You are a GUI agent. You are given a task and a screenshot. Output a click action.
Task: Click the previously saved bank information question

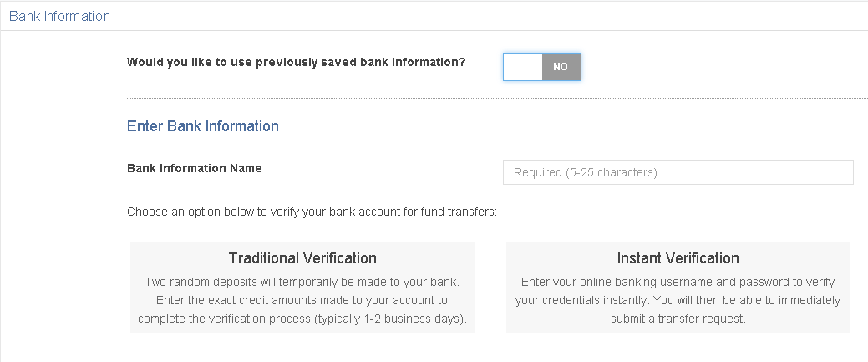coord(297,62)
